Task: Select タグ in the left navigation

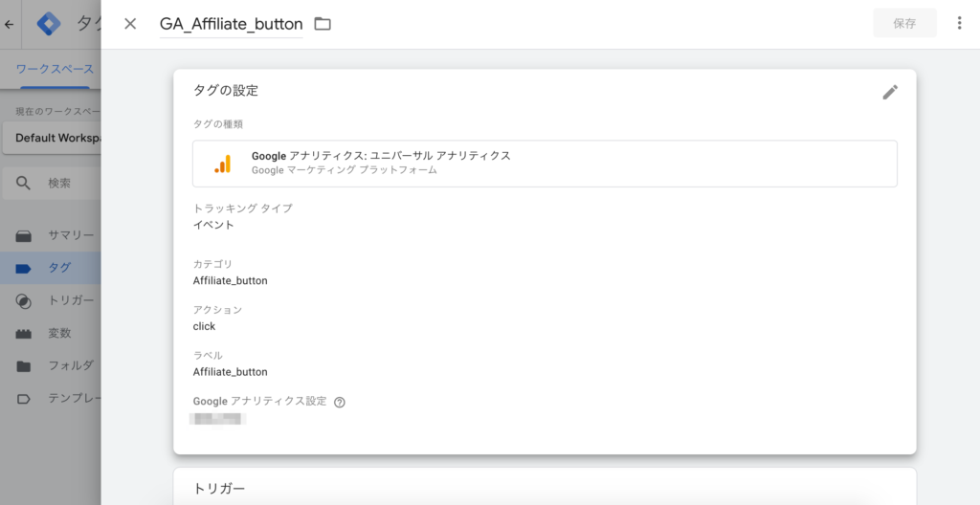Action: pyautogui.click(x=58, y=268)
